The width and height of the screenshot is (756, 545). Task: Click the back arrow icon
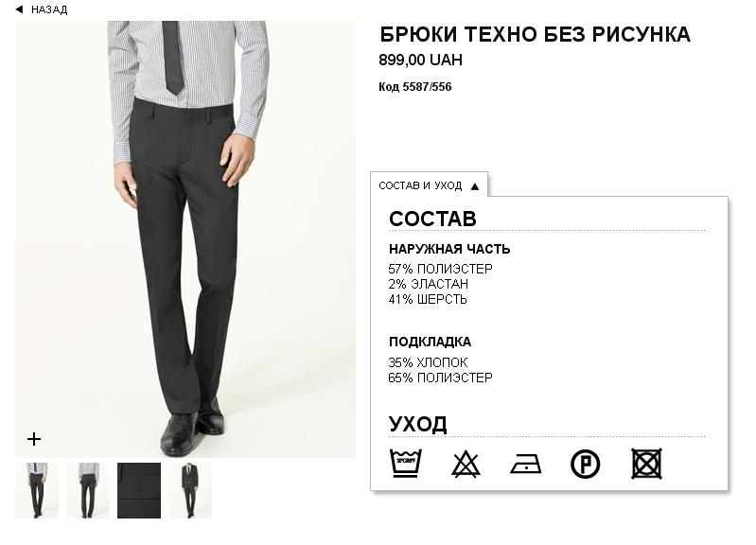pos(19,9)
